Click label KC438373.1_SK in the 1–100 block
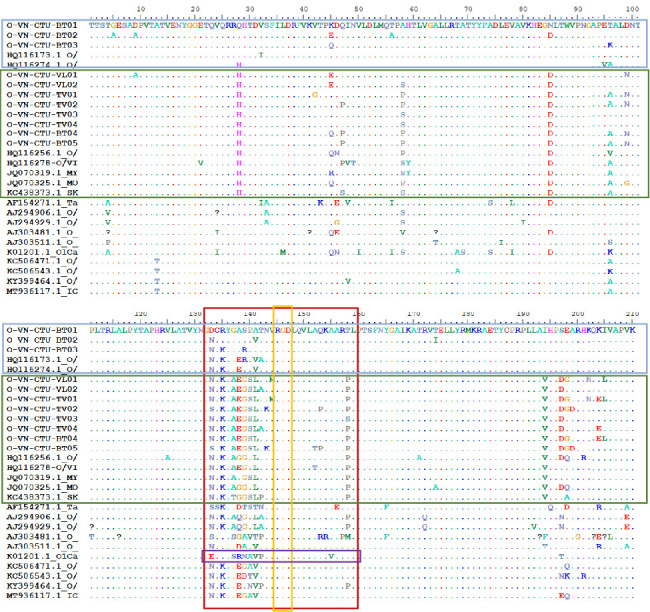650x612 pixels. pos(42,193)
